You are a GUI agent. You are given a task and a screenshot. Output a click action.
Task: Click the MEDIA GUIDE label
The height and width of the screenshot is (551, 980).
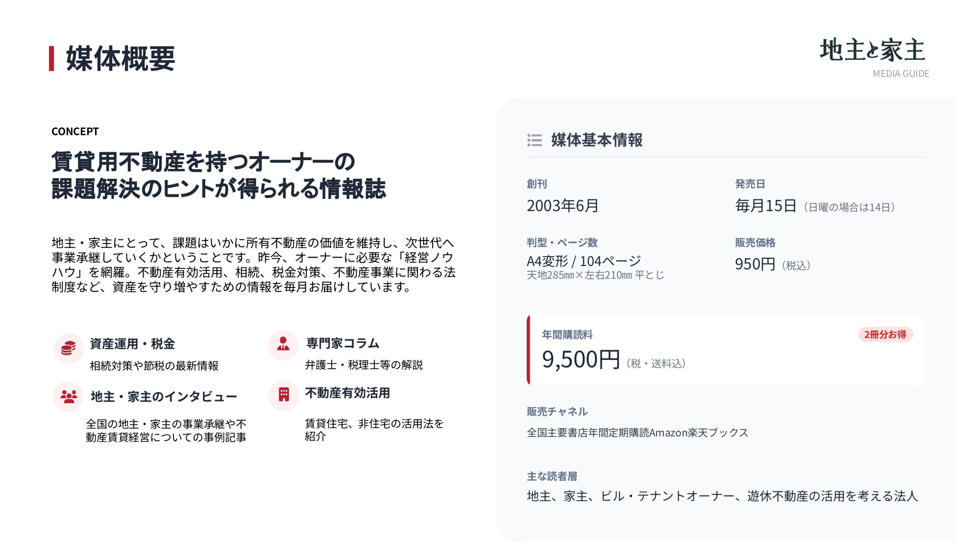pyautogui.click(x=901, y=74)
